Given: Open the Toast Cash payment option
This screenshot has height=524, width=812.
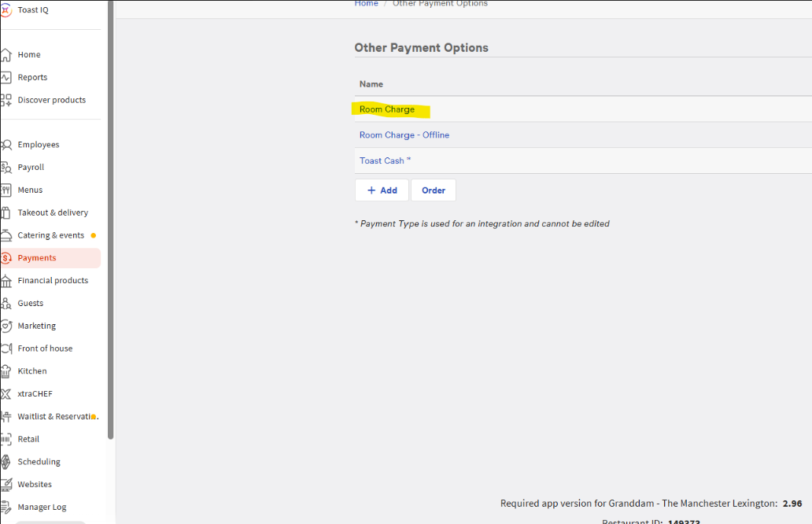Looking at the screenshot, I should coord(385,161).
